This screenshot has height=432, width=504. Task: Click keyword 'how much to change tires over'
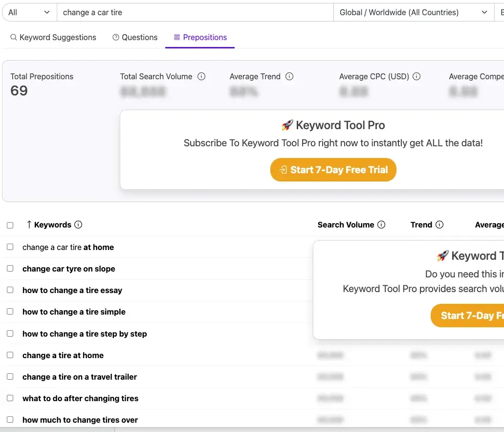coord(80,420)
